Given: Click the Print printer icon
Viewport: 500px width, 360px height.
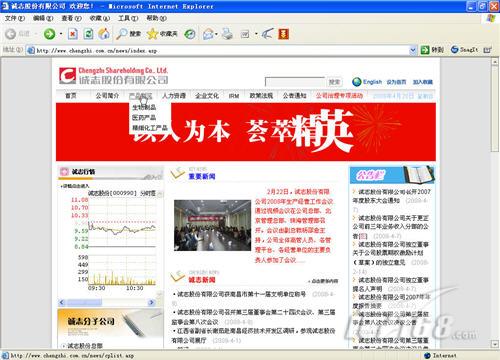Looking at the screenshot, I should click(227, 34).
